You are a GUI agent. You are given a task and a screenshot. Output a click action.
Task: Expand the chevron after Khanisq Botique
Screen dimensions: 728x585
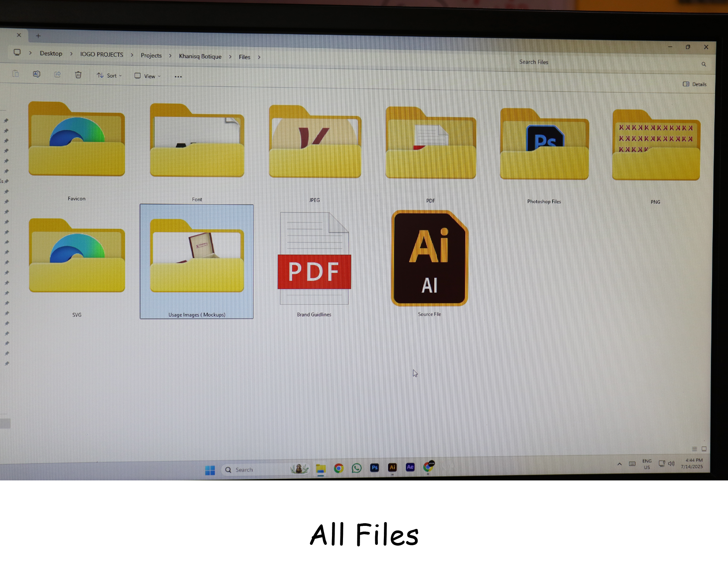(x=230, y=56)
